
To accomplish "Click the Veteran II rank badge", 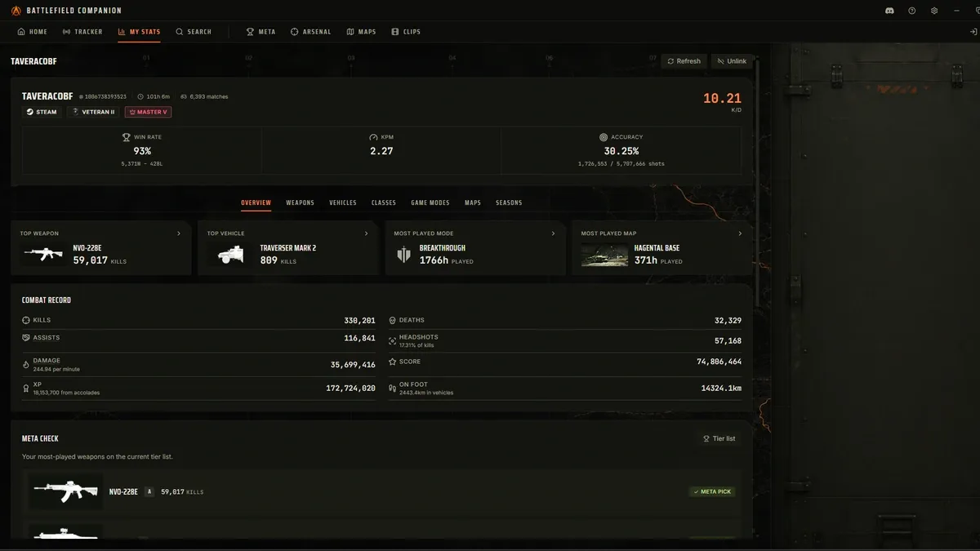I will pos(93,112).
